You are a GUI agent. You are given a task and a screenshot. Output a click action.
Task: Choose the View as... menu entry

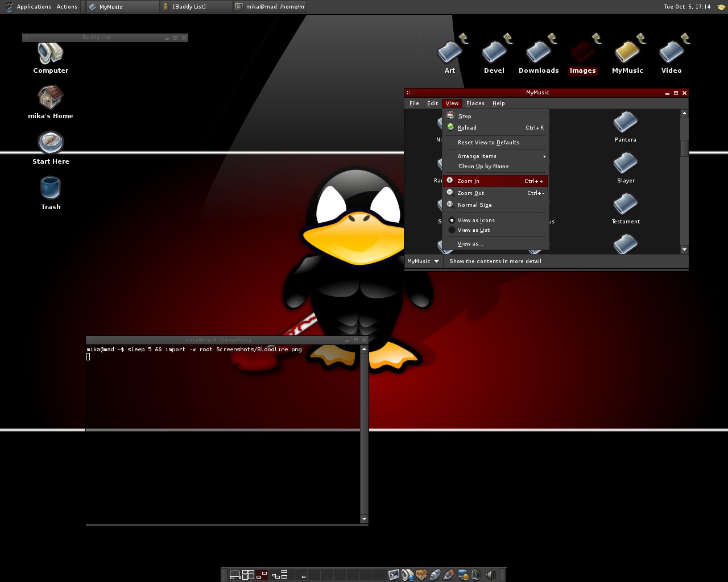(496, 244)
